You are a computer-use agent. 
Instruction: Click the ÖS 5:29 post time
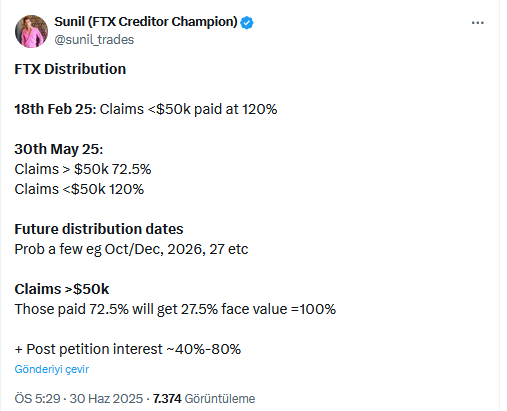pos(37,399)
